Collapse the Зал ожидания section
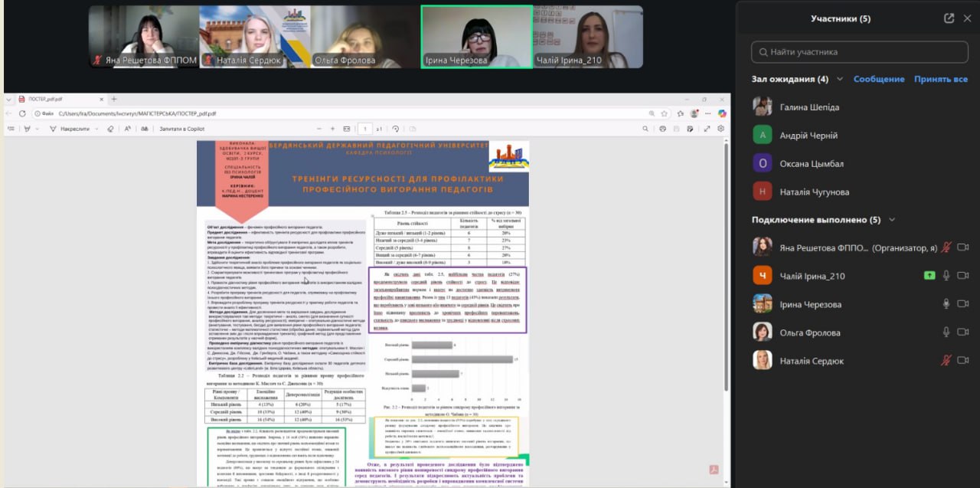Screen dimensions: 980x488 point(840,79)
